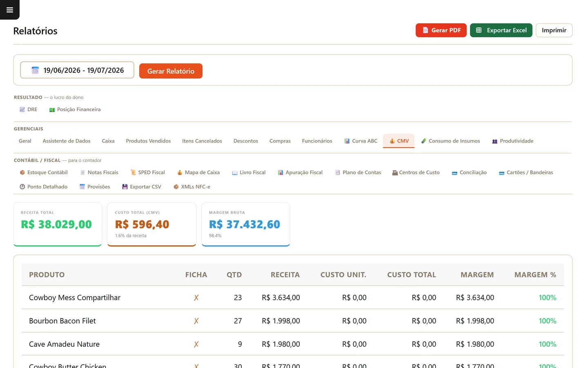
Task: Switch to the Itens Cancelados tab
Action: click(202, 141)
